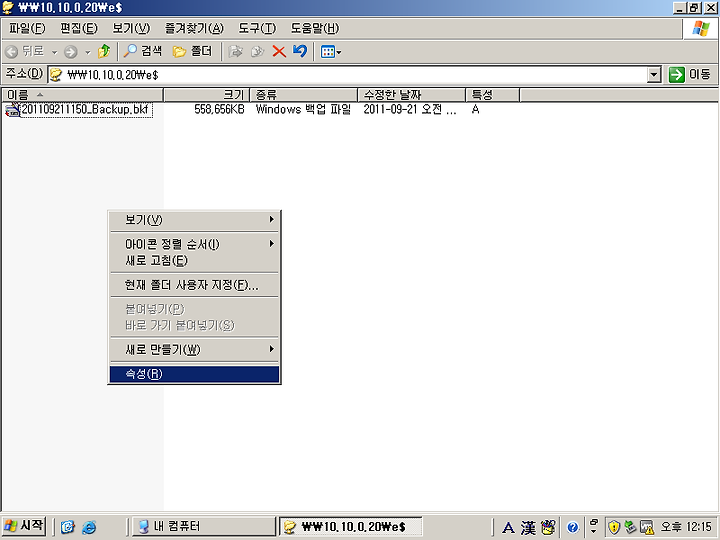Click the blue undo arrow icon

coord(300,51)
